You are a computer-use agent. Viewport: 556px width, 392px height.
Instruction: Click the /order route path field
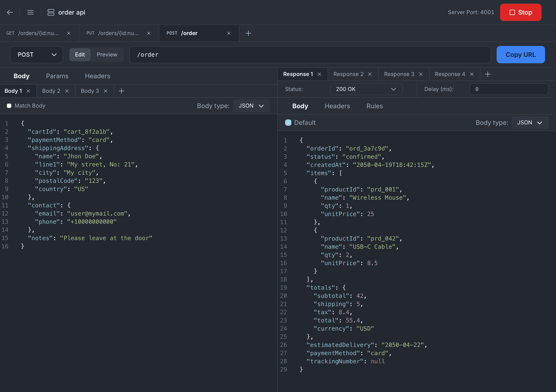[310, 55]
